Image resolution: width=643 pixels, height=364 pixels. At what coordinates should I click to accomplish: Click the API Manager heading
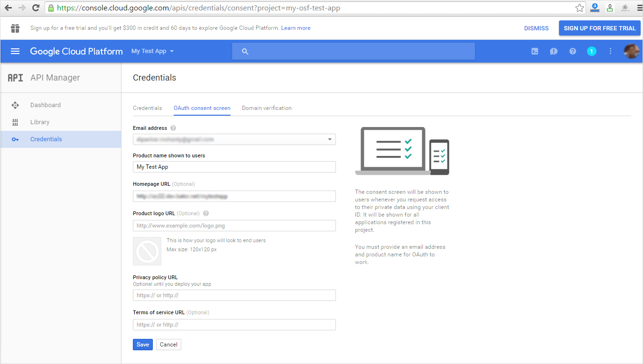click(x=55, y=78)
